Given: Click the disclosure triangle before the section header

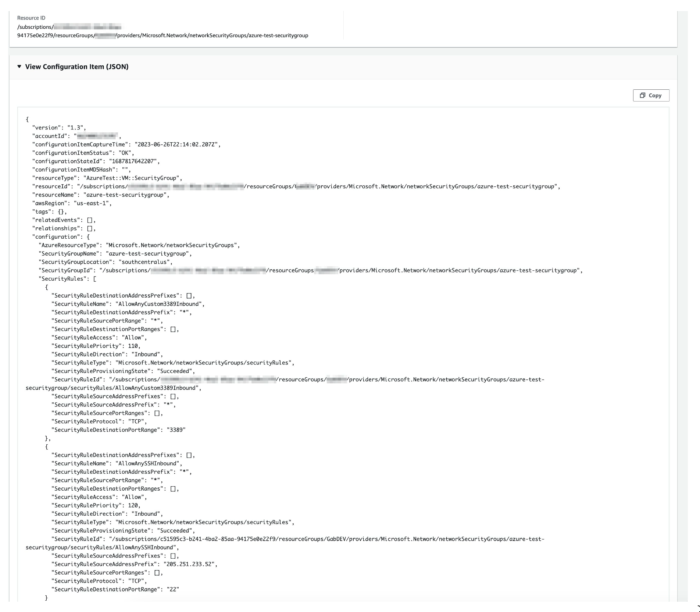Looking at the screenshot, I should pyautogui.click(x=19, y=67).
